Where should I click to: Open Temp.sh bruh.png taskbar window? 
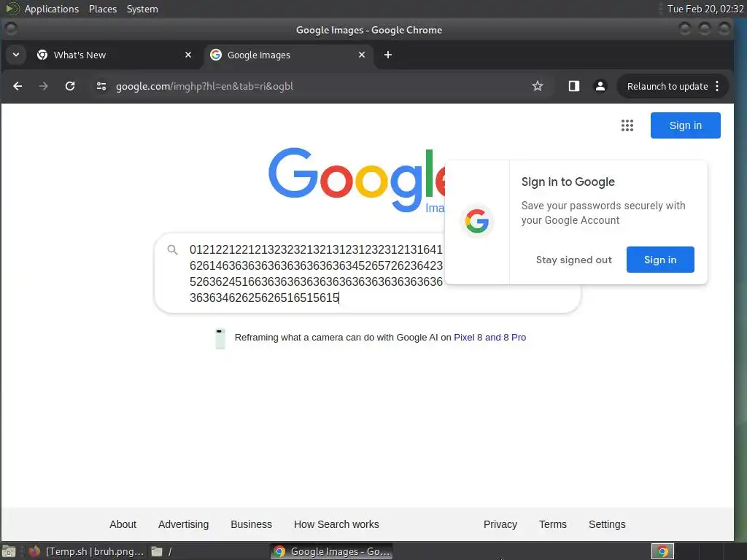click(x=87, y=551)
